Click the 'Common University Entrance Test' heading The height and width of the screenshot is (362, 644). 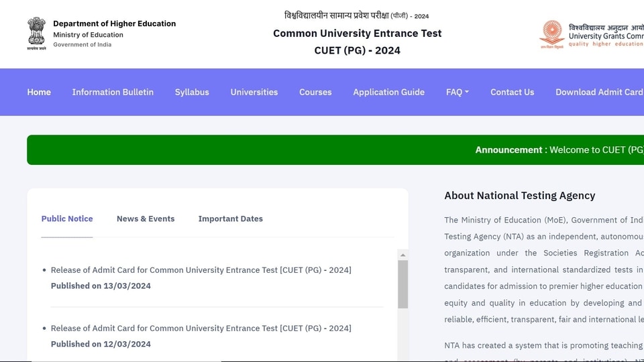pos(358,34)
